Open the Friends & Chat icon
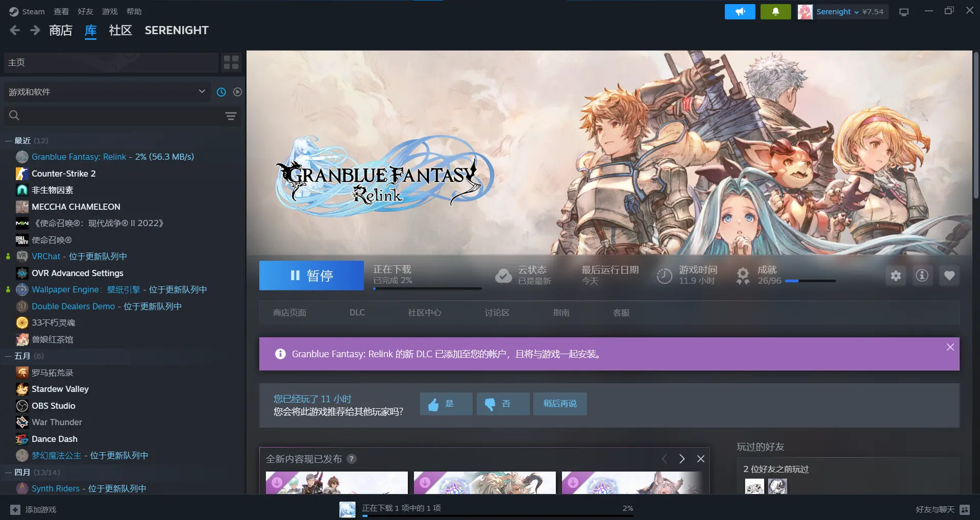Viewport: 980px width, 520px height. [965, 509]
